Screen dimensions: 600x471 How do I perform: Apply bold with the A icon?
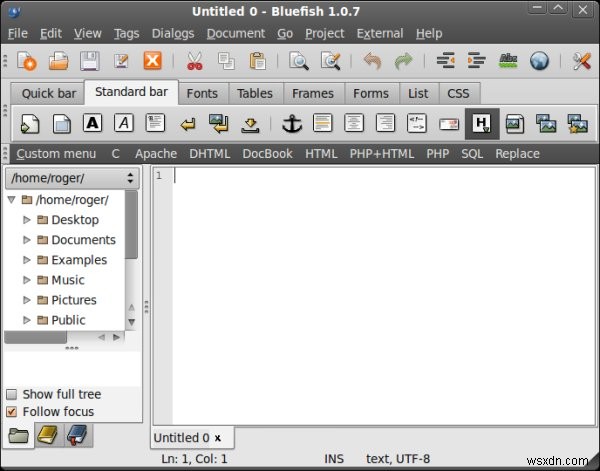(93, 123)
